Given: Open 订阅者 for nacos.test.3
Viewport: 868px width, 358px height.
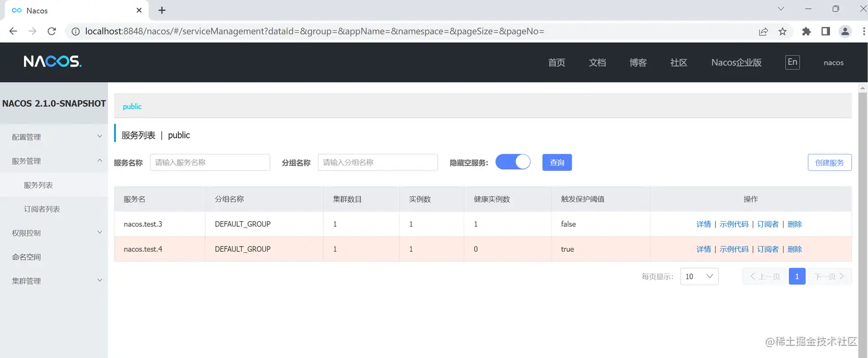Looking at the screenshot, I should point(768,224).
